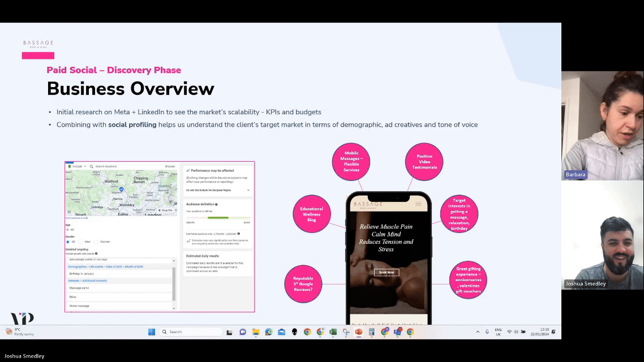
Task: Select the Women gender radio button
Action: (97, 242)
